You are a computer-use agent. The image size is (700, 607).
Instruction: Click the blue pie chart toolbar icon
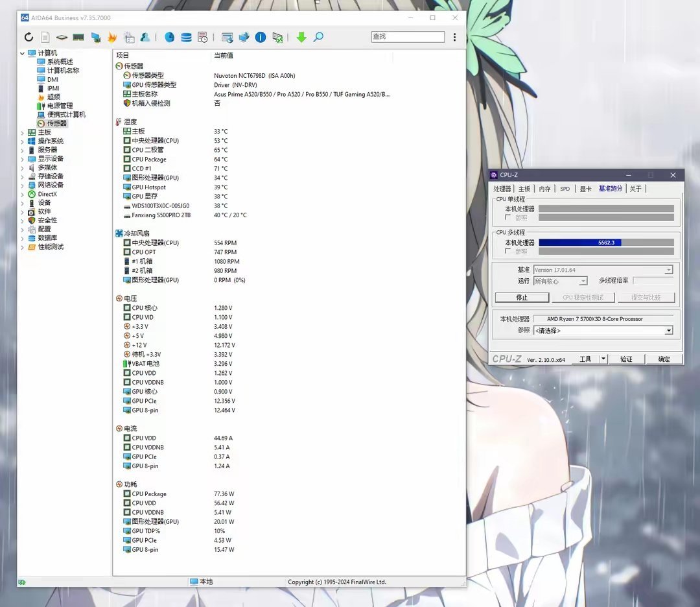coord(170,37)
